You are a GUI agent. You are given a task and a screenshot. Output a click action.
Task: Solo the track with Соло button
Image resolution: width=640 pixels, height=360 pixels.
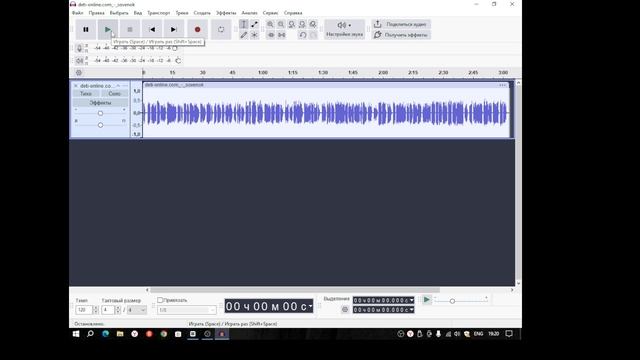coord(114,94)
